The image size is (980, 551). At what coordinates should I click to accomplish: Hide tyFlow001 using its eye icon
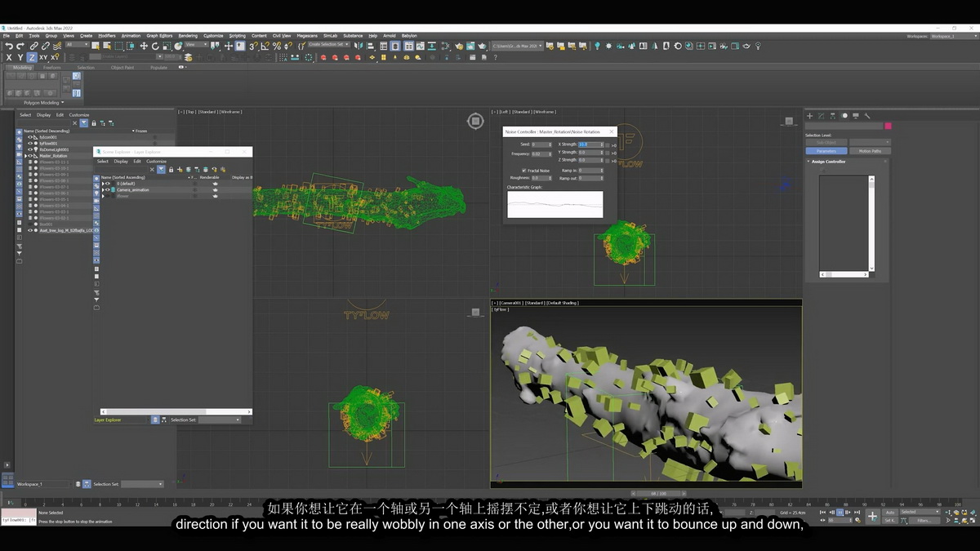click(30, 144)
